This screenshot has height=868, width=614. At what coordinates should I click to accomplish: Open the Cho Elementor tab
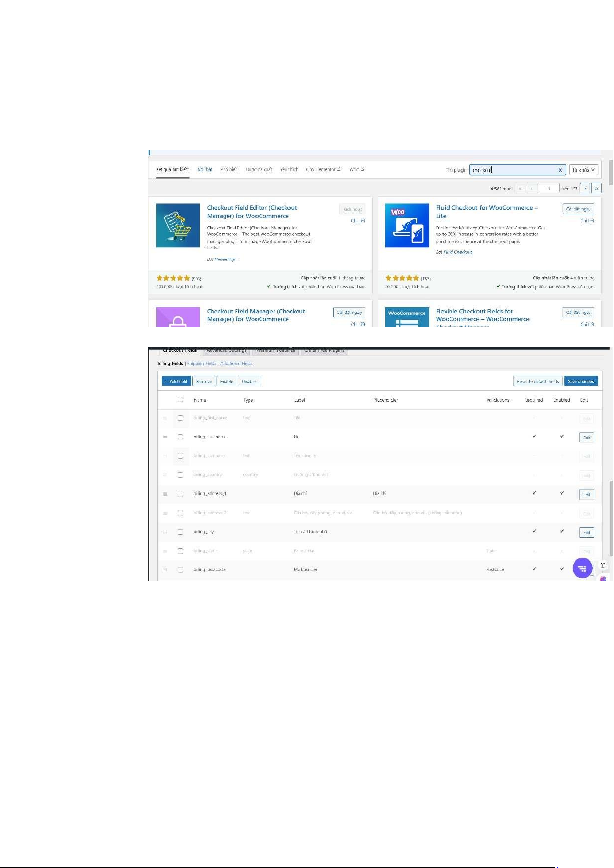323,169
